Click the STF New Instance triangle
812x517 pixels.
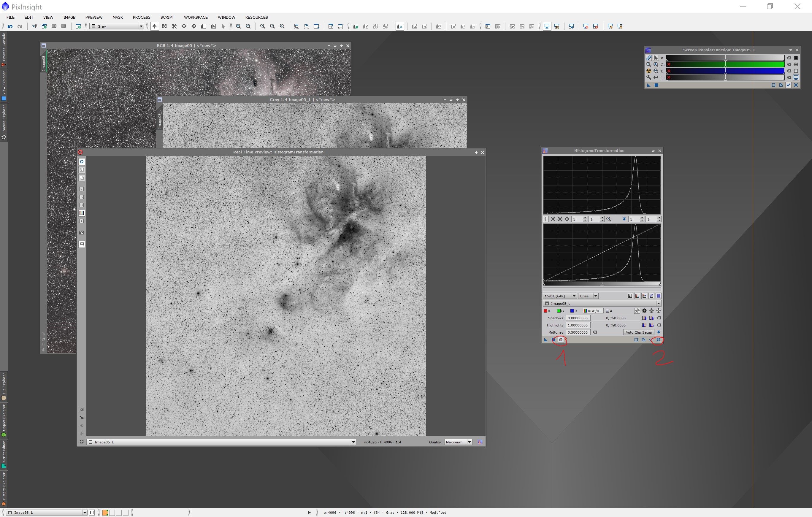pyautogui.click(x=648, y=85)
